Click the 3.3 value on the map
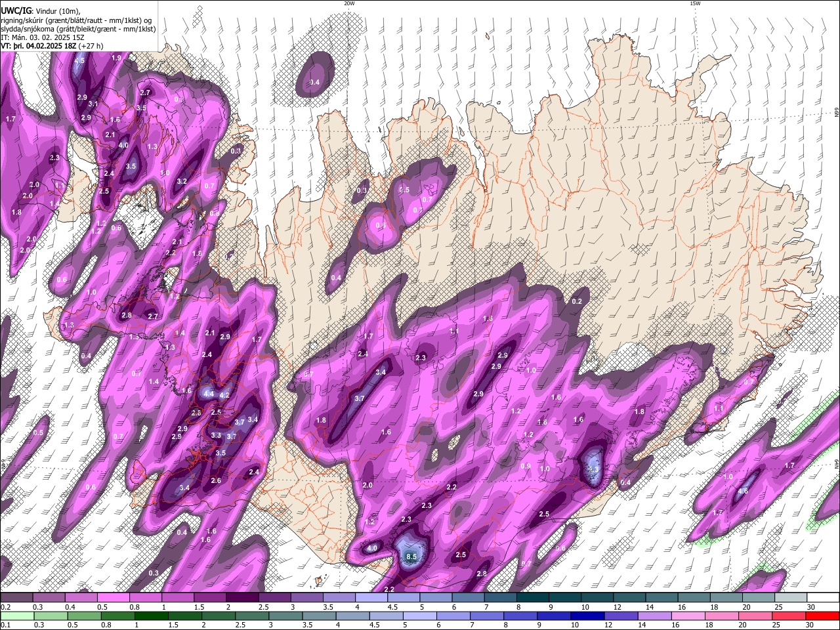840x630 pixels. (216, 435)
